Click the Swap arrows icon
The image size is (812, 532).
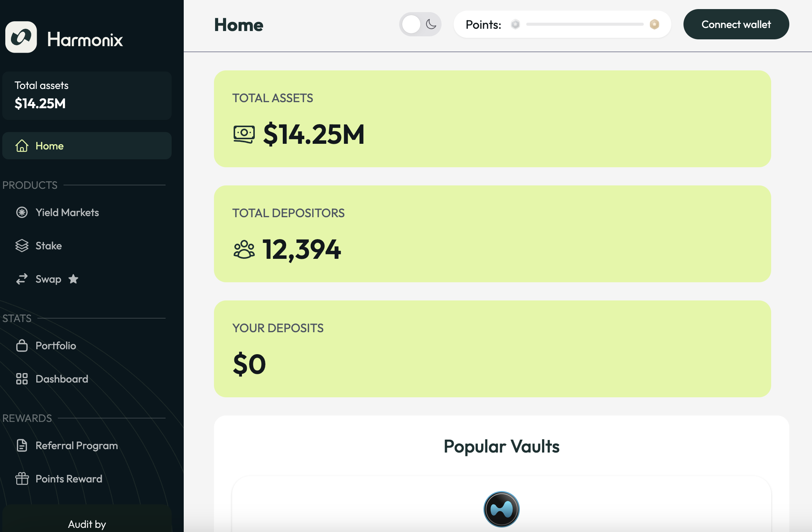(x=22, y=279)
